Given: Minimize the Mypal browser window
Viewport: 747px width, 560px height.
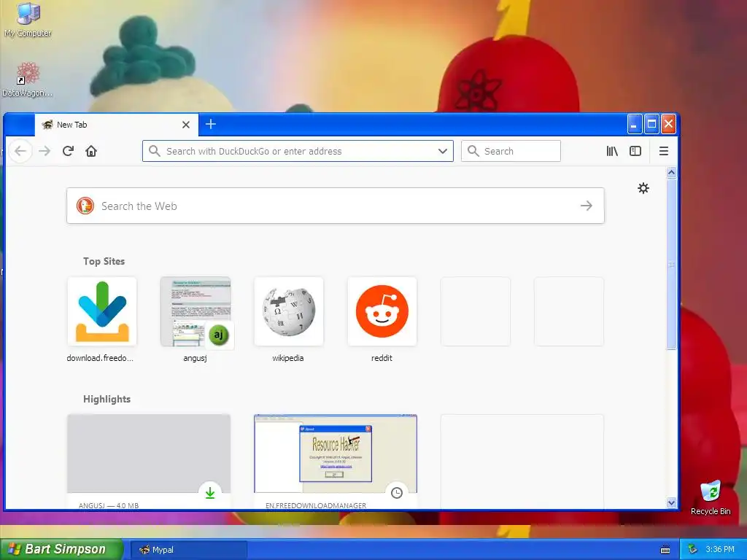Looking at the screenshot, I should pos(634,124).
